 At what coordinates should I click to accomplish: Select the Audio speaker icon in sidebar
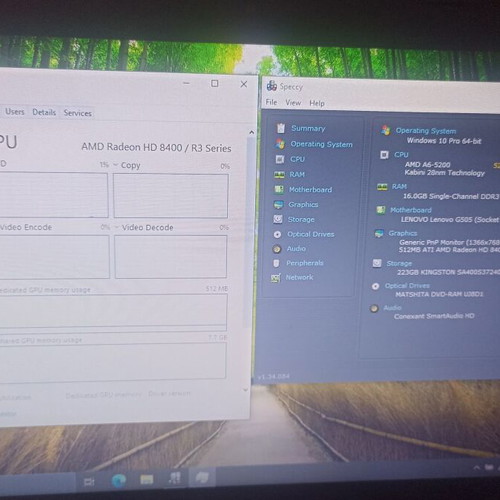pyautogui.click(x=276, y=249)
